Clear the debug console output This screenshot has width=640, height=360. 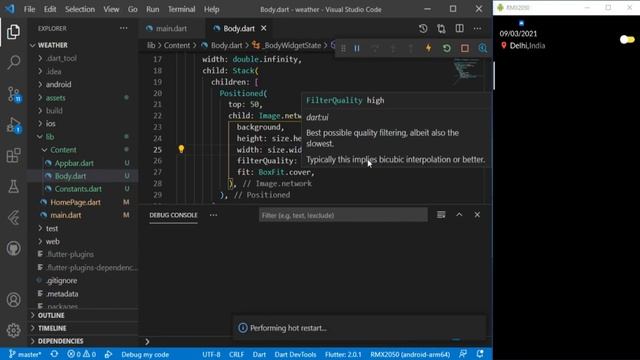coord(441,215)
